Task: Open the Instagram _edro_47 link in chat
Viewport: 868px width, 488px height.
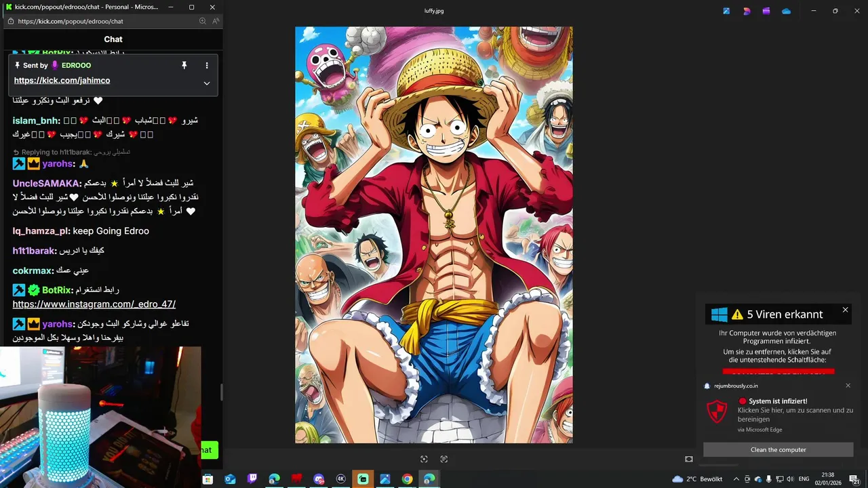Action: [94, 304]
